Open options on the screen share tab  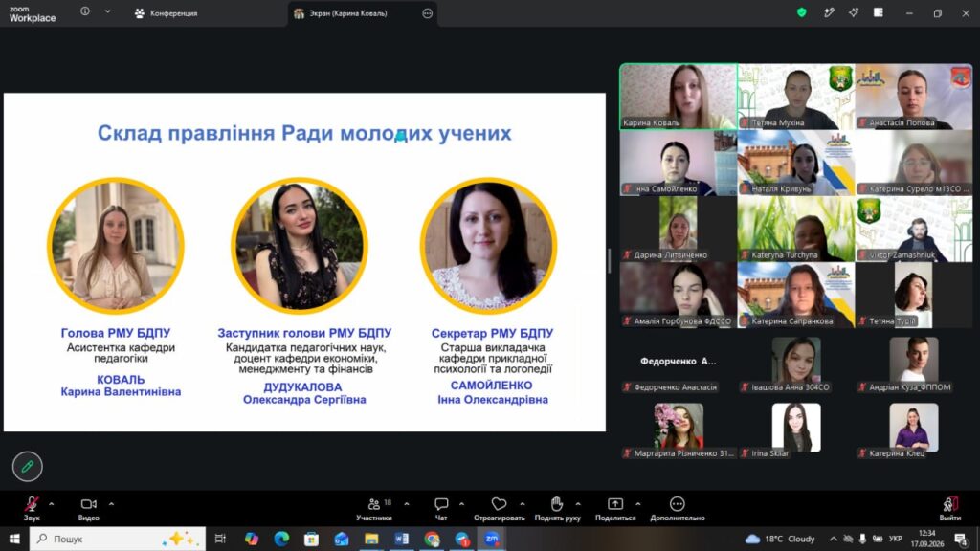(428, 13)
